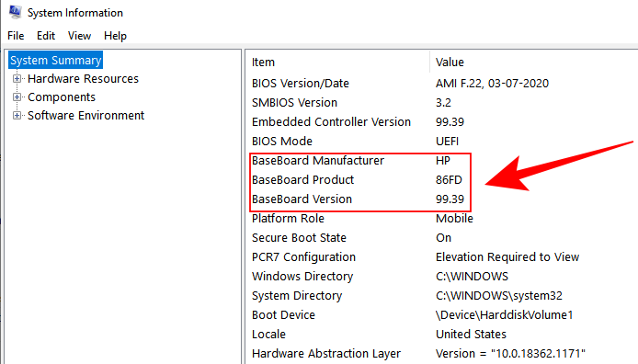Select the BaseBoard Manufacturer row
The width and height of the screenshot is (638, 364).
pos(443,161)
